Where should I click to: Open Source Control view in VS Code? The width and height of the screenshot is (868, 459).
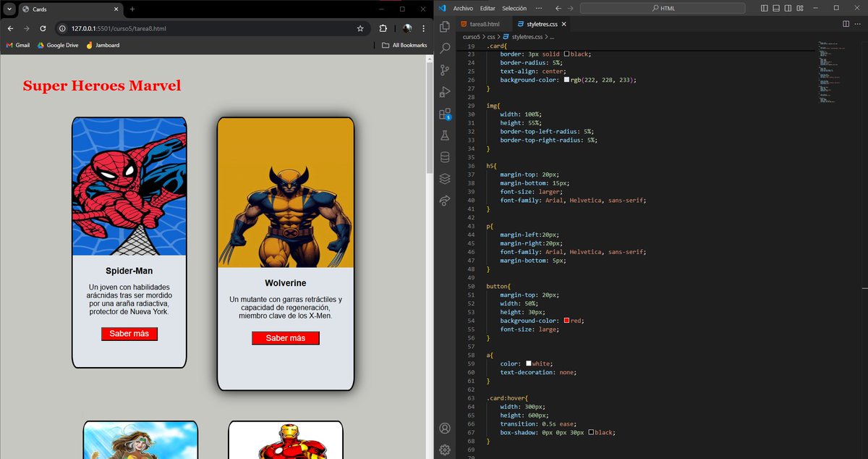click(x=445, y=70)
